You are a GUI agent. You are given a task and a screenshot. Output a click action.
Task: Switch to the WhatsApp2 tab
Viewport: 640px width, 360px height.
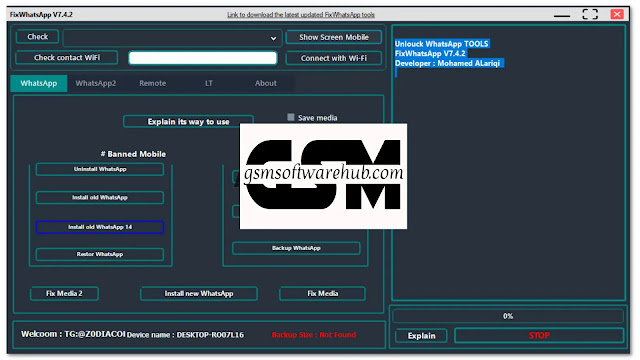(96, 83)
